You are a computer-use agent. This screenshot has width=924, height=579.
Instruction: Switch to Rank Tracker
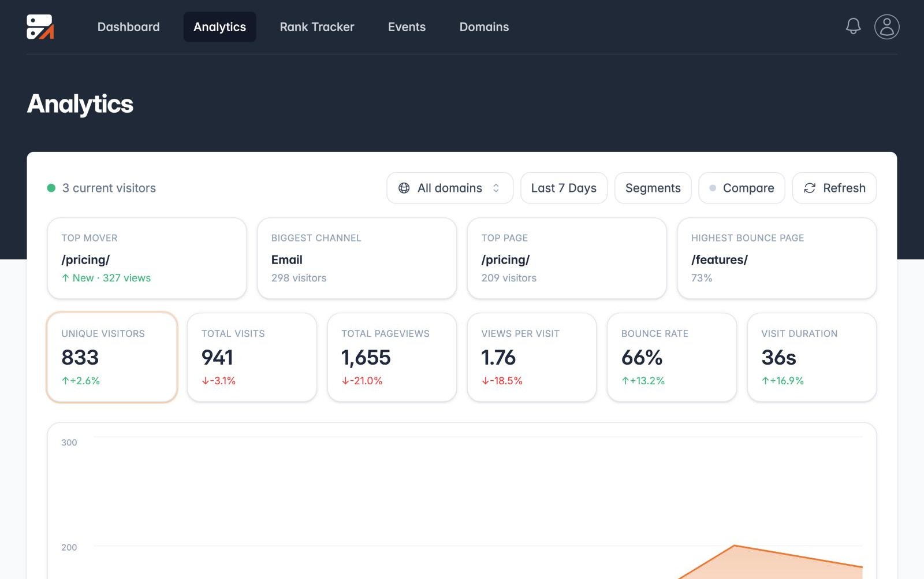(x=316, y=27)
